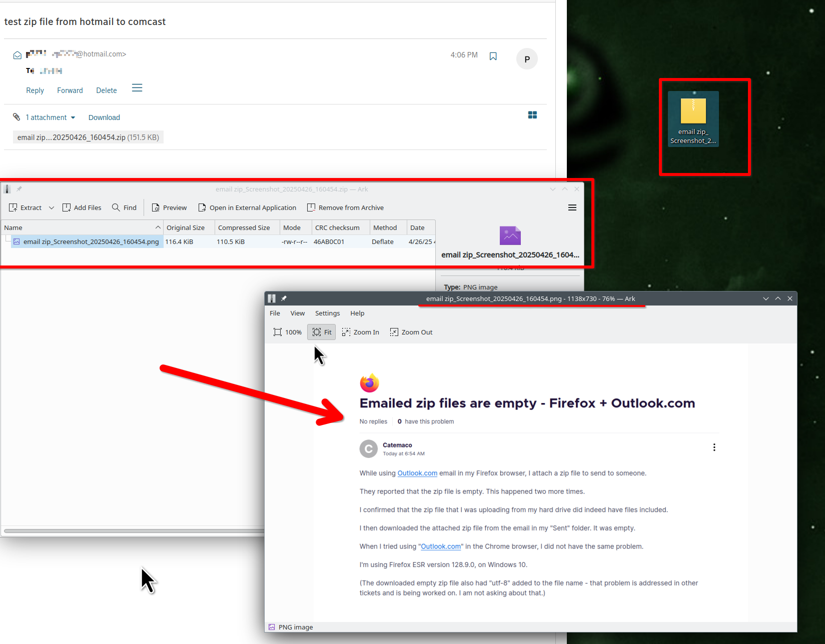Screen dimensions: 825x644
Task: Sort by the Method column header
Action: [x=388, y=227]
